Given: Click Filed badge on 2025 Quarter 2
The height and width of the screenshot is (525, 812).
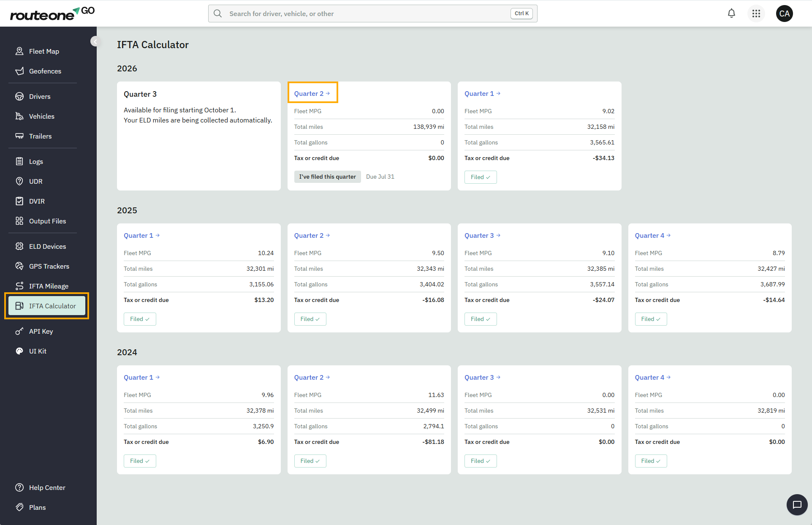Looking at the screenshot, I should (310, 319).
